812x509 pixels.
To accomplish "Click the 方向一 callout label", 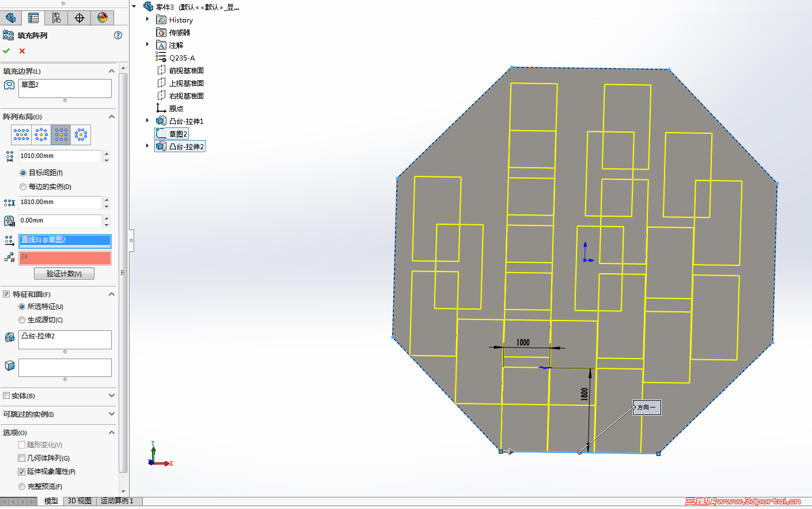I will coord(647,408).
